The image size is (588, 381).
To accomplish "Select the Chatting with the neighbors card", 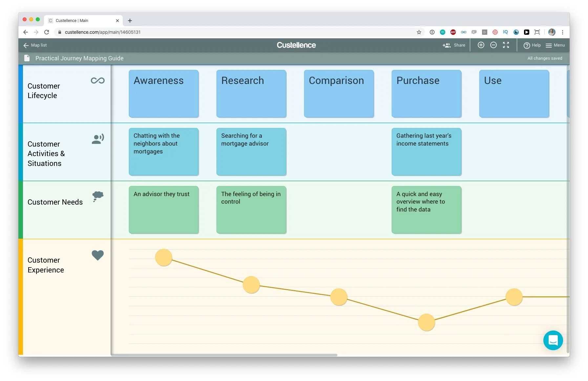I will pyautogui.click(x=164, y=152).
